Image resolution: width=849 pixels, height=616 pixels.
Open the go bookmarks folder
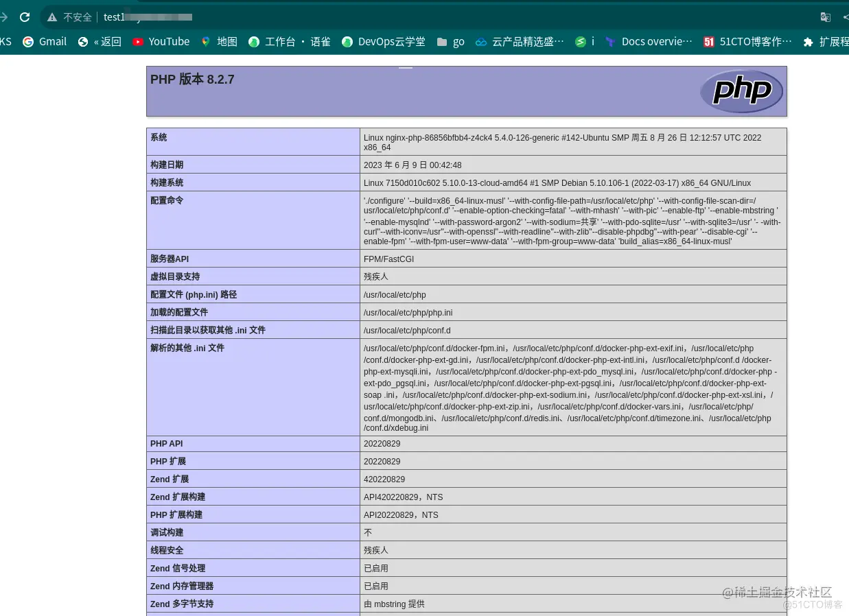click(450, 42)
